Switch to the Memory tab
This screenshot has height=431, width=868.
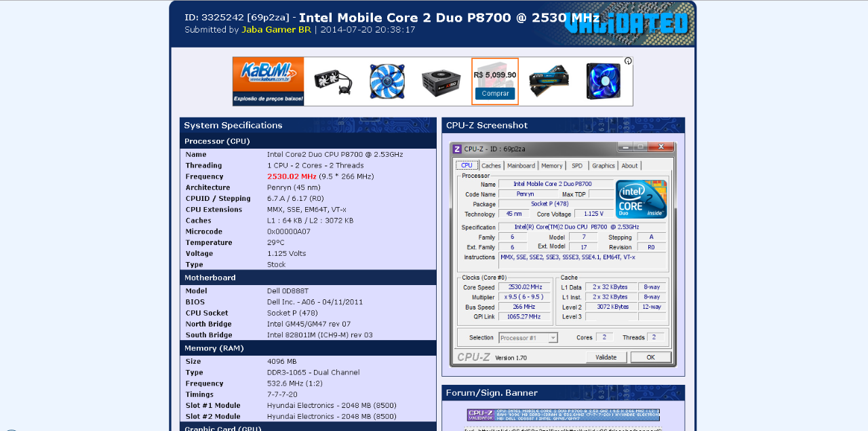[552, 166]
